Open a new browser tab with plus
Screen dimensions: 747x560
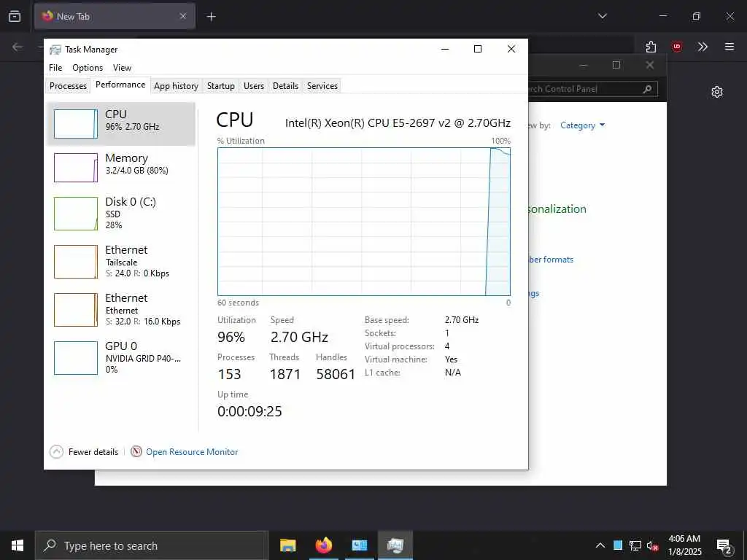[x=211, y=17]
